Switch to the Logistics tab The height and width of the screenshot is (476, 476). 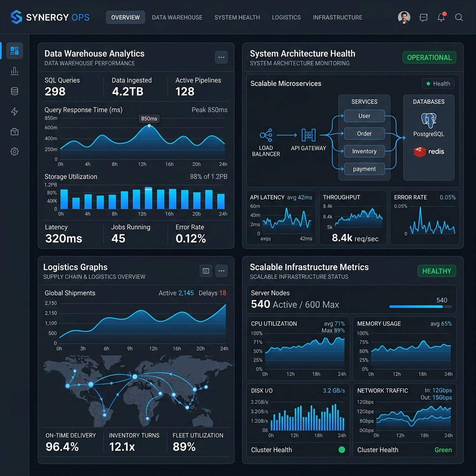(286, 17)
